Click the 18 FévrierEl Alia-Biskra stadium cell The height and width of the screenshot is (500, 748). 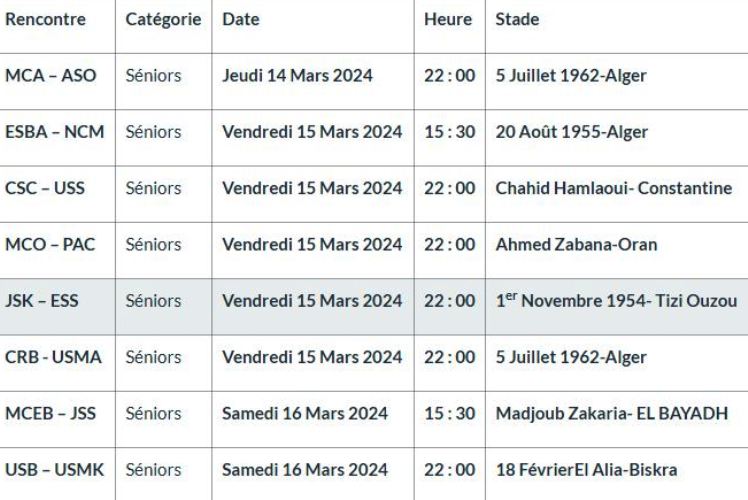click(x=586, y=469)
